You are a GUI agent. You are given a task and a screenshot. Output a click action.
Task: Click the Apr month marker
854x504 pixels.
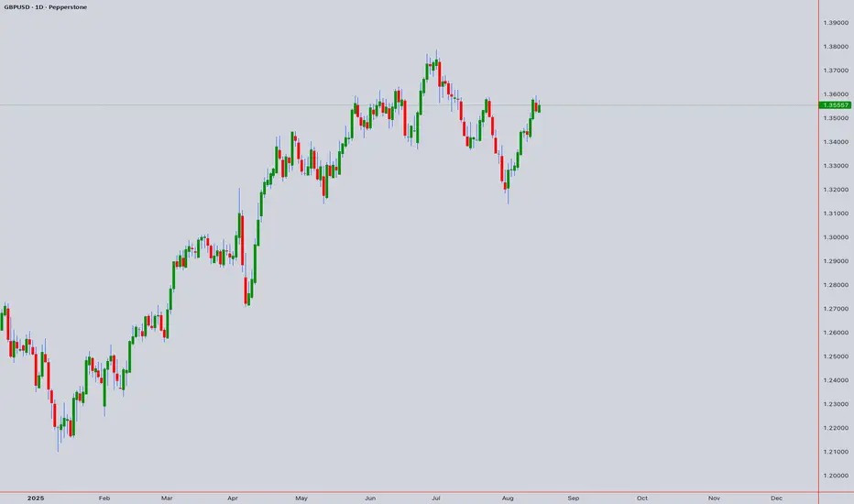[x=233, y=498]
